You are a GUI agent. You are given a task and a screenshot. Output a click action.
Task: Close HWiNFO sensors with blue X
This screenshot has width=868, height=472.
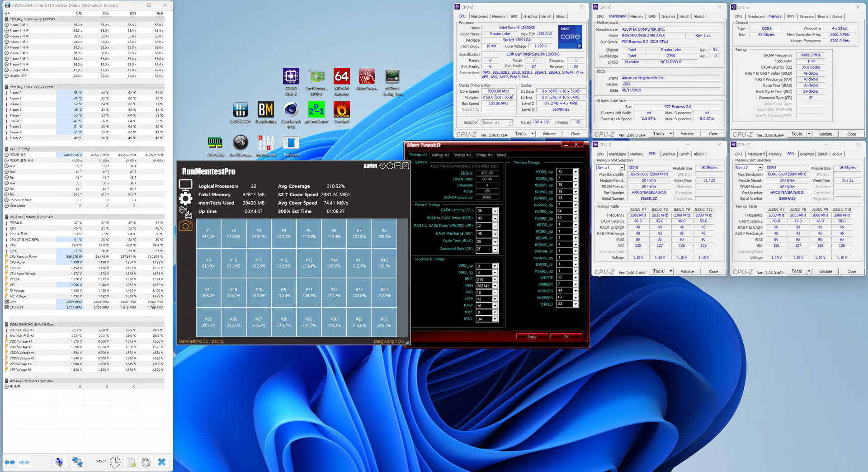click(x=161, y=462)
